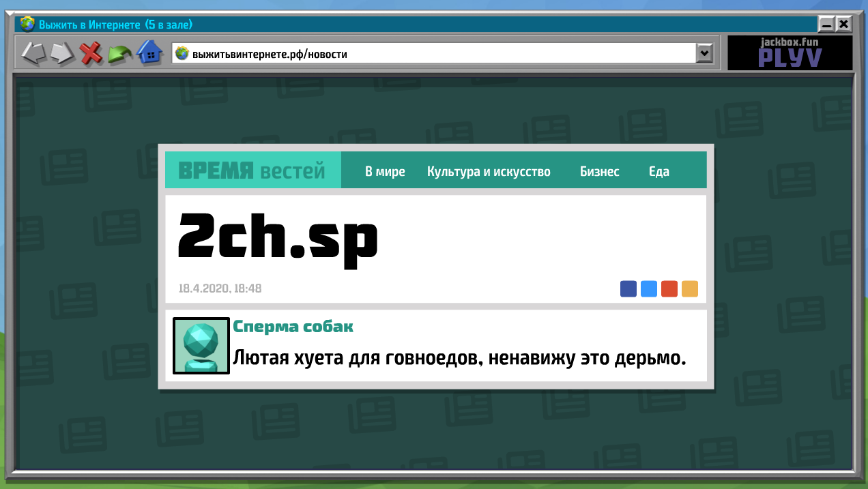Image resolution: width=868 pixels, height=489 pixels.
Task: Open the В мире menu item
Action: pyautogui.click(x=385, y=171)
